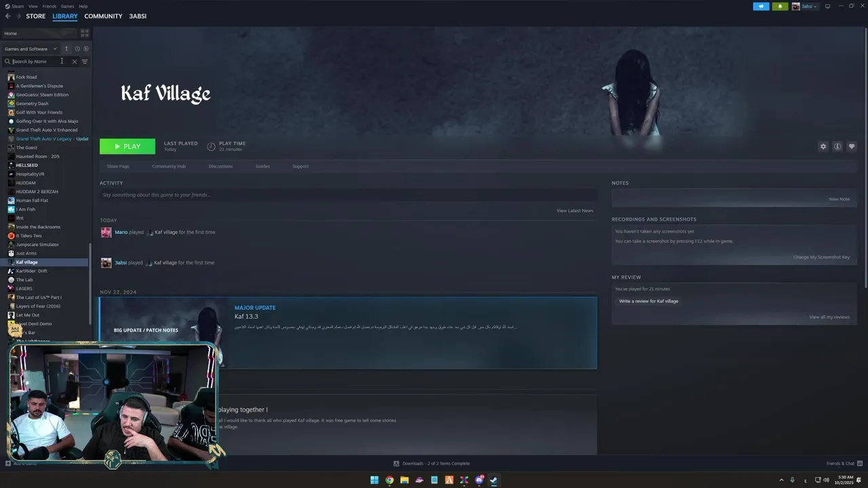Click the main page vertical scrollbar
The width and height of the screenshot is (868, 488).
click(x=866, y=159)
